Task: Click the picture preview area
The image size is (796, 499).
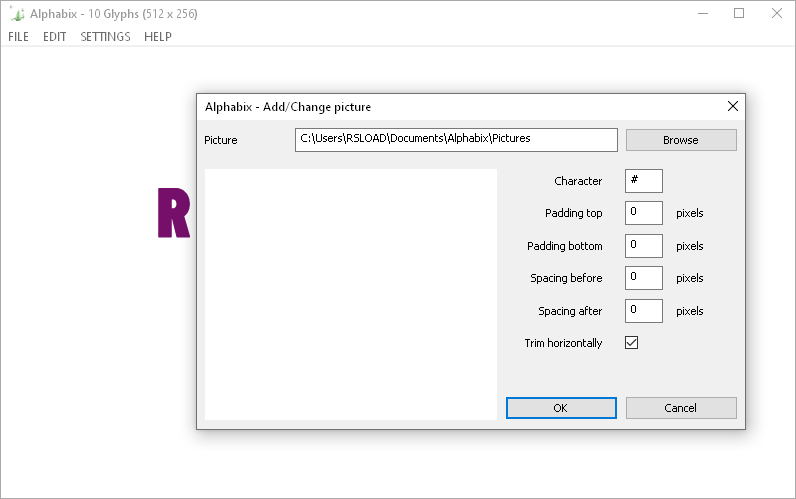Action: pyautogui.click(x=351, y=294)
